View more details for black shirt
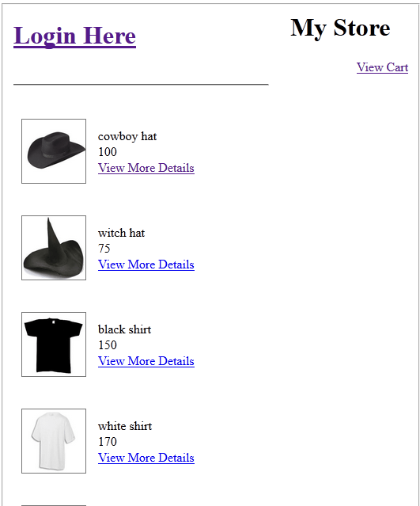This screenshot has height=506, width=420. [146, 361]
